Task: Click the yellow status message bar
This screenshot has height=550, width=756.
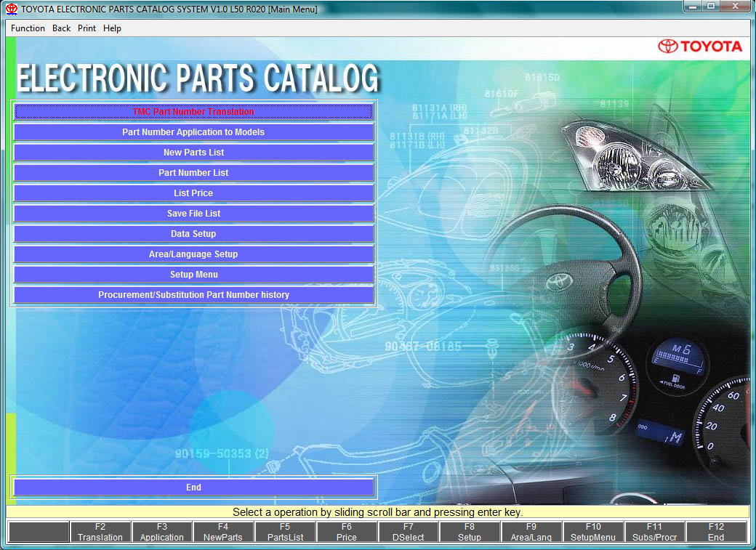Action: (377, 512)
